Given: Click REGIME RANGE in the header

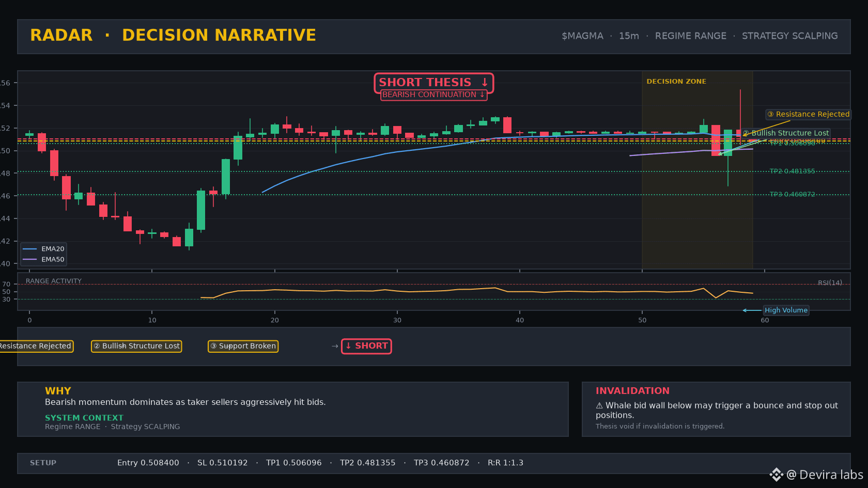Looking at the screenshot, I should (x=690, y=36).
